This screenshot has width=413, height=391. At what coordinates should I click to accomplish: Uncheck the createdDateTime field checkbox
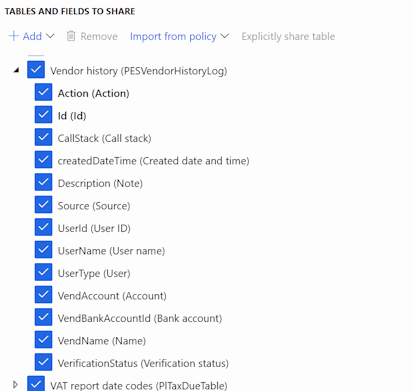tap(43, 159)
